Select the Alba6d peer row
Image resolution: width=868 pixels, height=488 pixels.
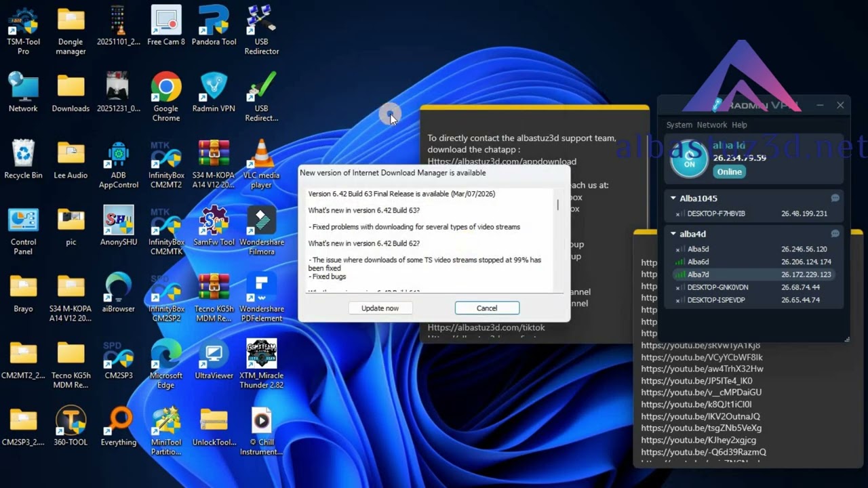[753, 262]
